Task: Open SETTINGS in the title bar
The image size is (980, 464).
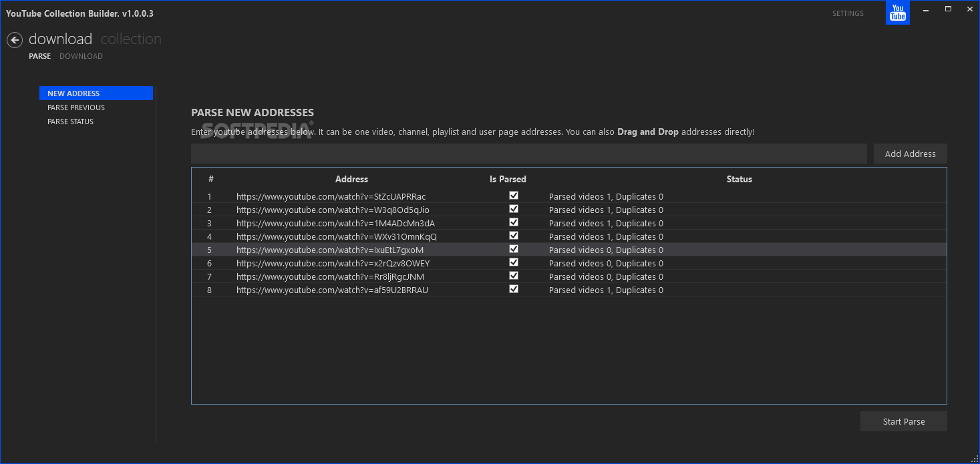Action: click(848, 13)
